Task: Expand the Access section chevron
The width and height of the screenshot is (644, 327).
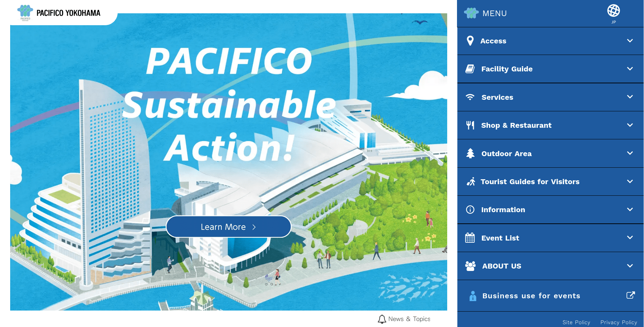Action: (630, 41)
